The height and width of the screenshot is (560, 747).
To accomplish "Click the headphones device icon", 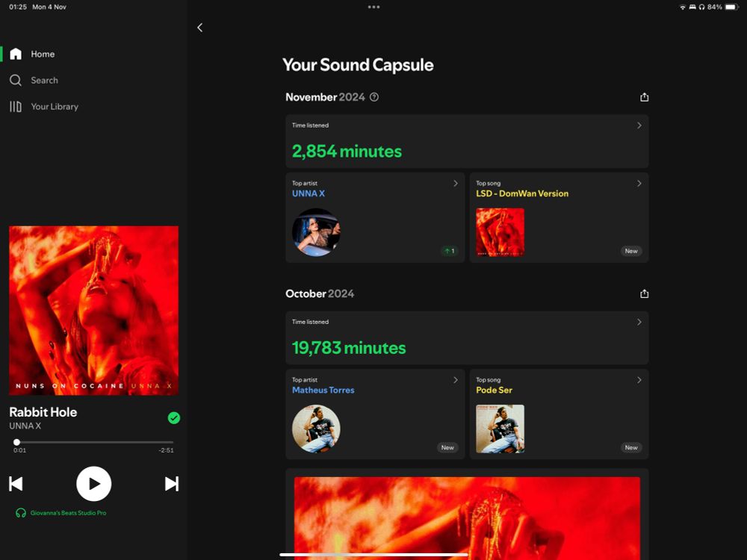I will click(x=20, y=513).
